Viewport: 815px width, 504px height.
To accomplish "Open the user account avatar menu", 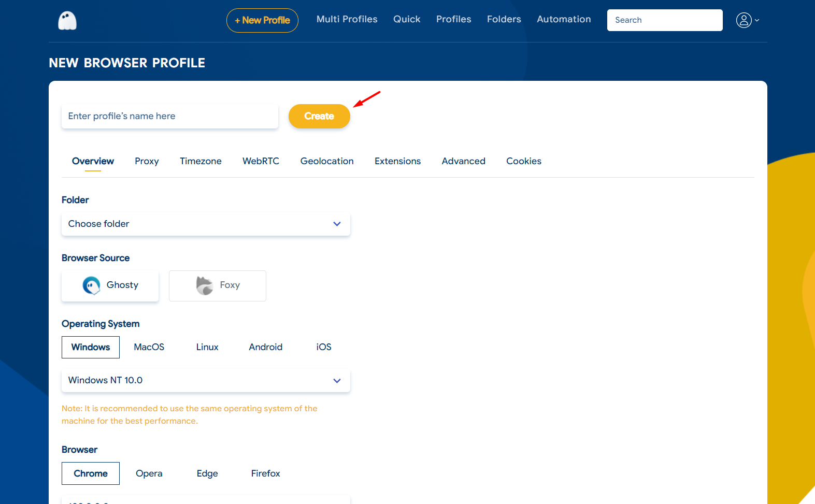I will (x=747, y=20).
